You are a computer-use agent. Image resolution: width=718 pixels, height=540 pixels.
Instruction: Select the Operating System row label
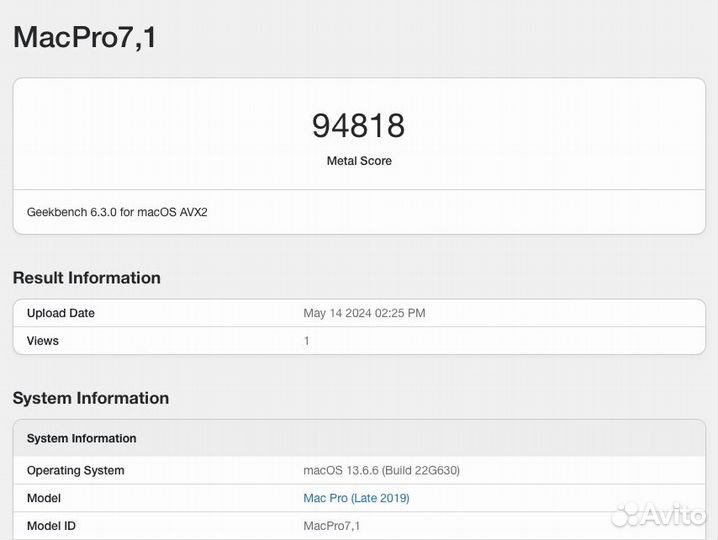pyautogui.click(x=76, y=470)
